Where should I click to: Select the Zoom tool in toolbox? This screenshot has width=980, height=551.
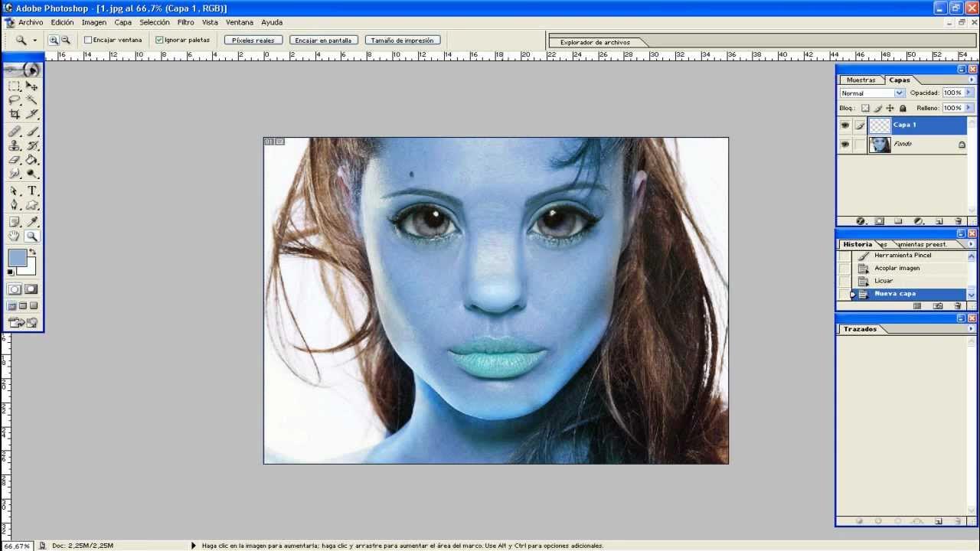coord(32,236)
